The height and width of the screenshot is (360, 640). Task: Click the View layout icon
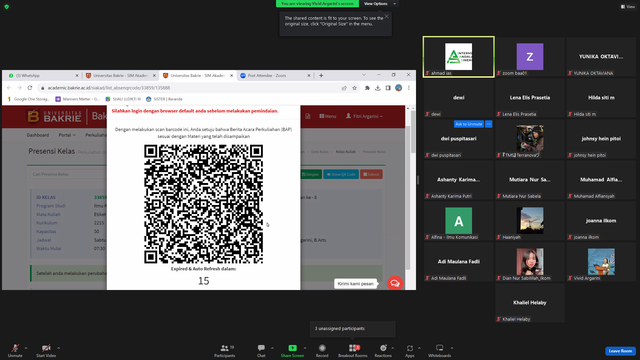(x=628, y=7)
